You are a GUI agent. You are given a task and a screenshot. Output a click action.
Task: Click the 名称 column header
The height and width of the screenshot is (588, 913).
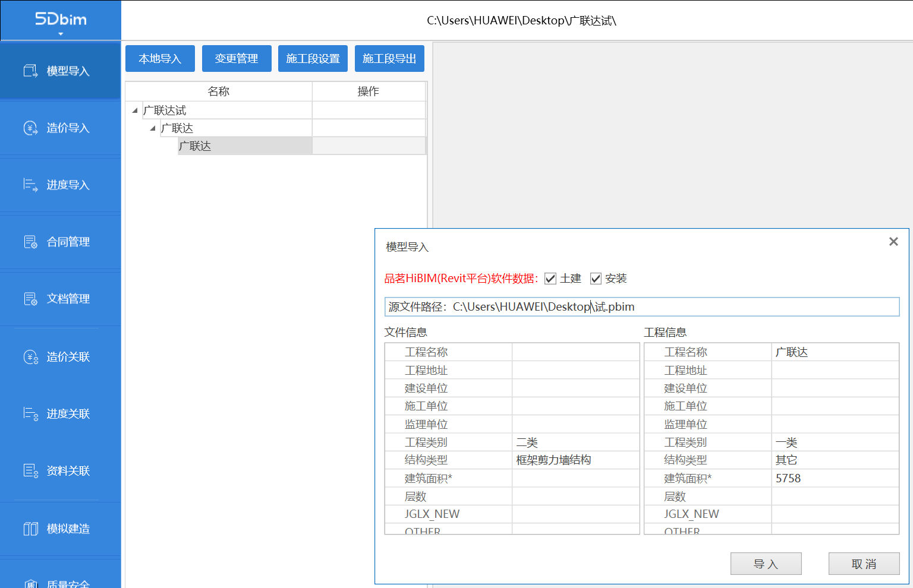tap(219, 91)
